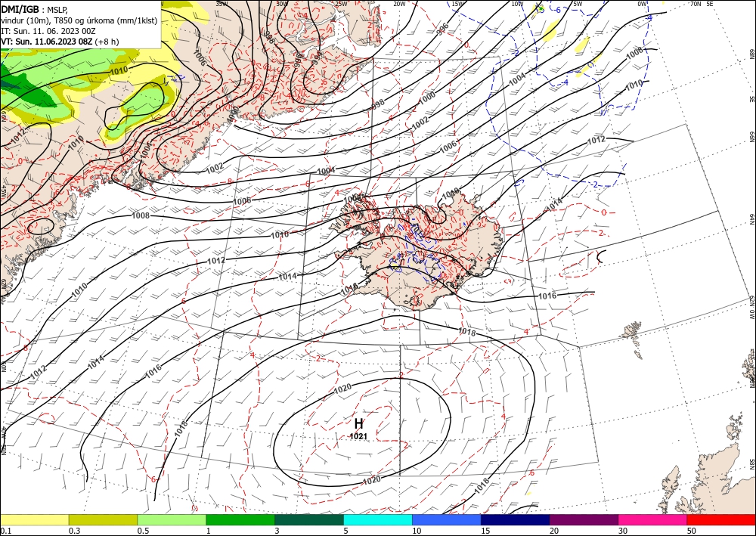Click the DMI/IGB title text
Image resolution: width=756 pixels, height=536 pixels.
pyautogui.click(x=20, y=8)
